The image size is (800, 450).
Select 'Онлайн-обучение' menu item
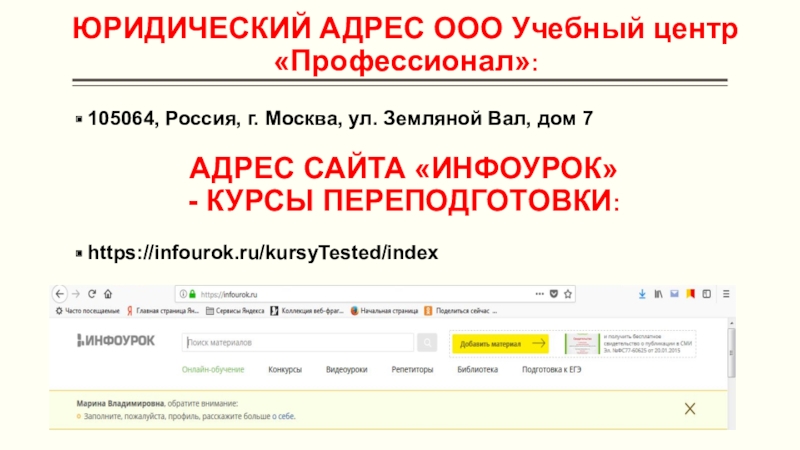click(213, 369)
